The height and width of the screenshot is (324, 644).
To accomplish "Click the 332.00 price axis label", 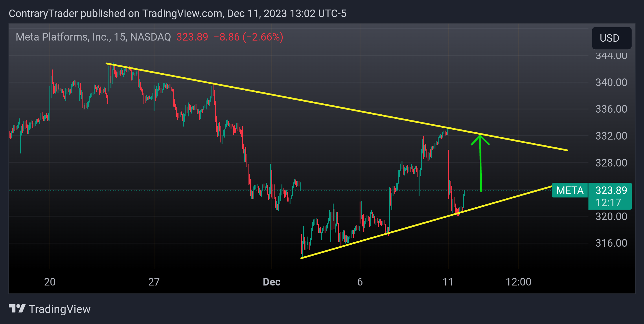I will (611, 136).
